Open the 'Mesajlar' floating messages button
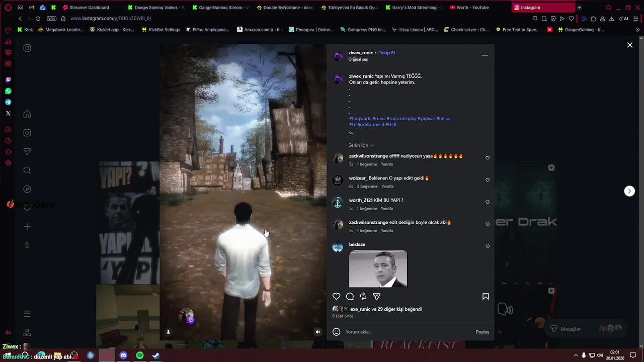The height and width of the screenshot is (362, 644). [586, 329]
